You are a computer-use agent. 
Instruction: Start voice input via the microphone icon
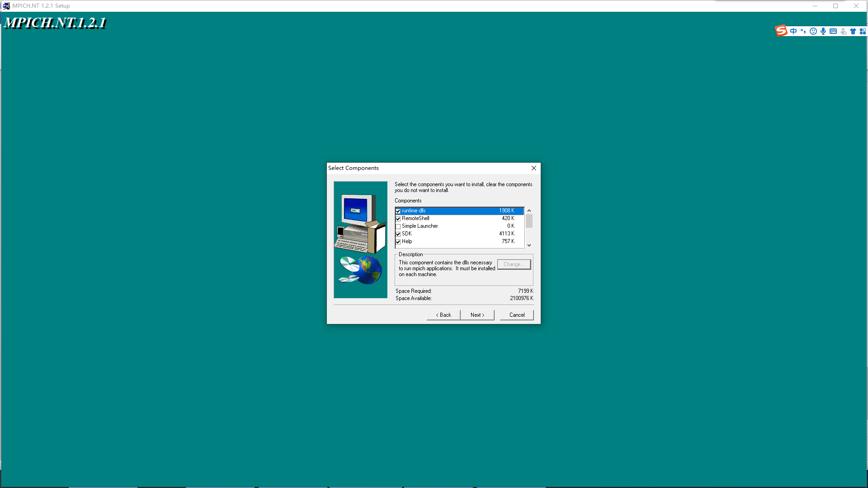pyautogui.click(x=823, y=31)
